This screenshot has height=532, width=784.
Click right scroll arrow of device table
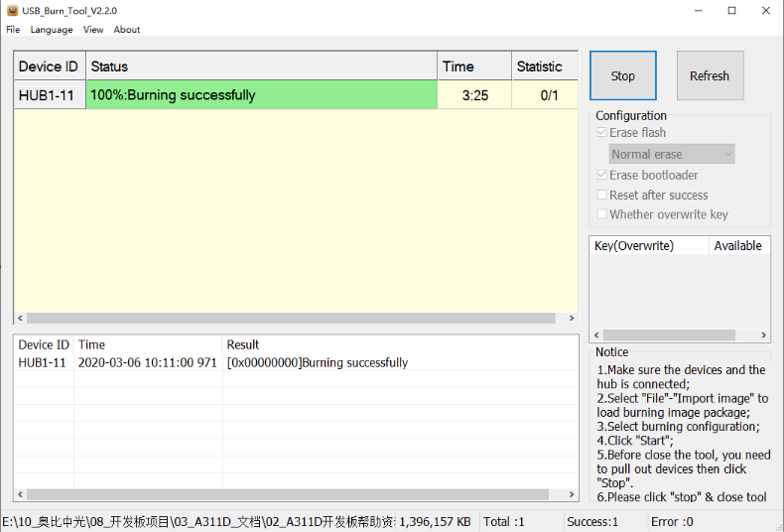(x=572, y=318)
